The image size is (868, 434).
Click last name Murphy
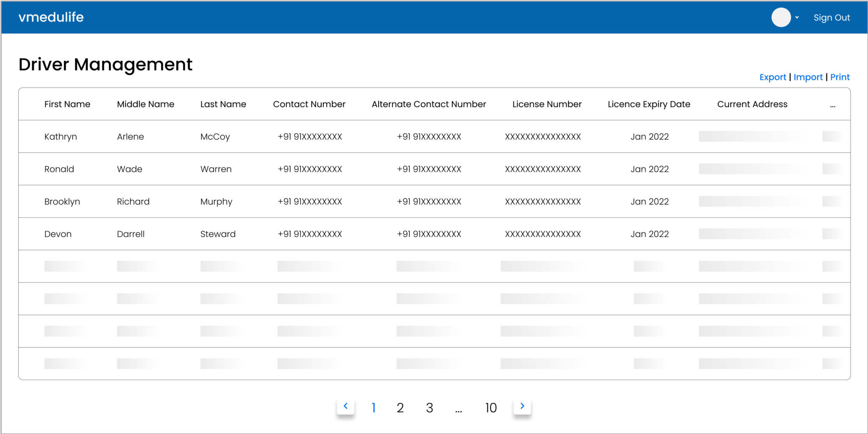pyautogui.click(x=216, y=202)
